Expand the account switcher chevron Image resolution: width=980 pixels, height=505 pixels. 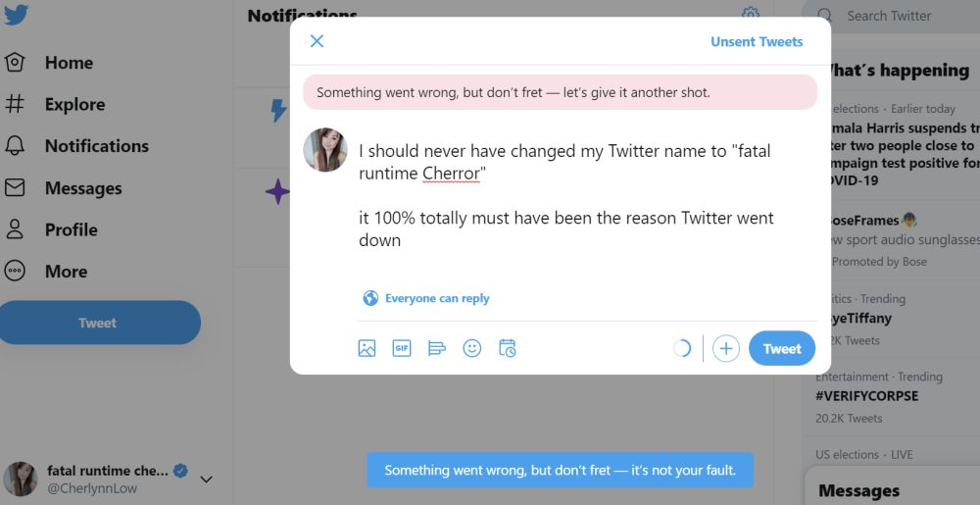click(x=206, y=480)
